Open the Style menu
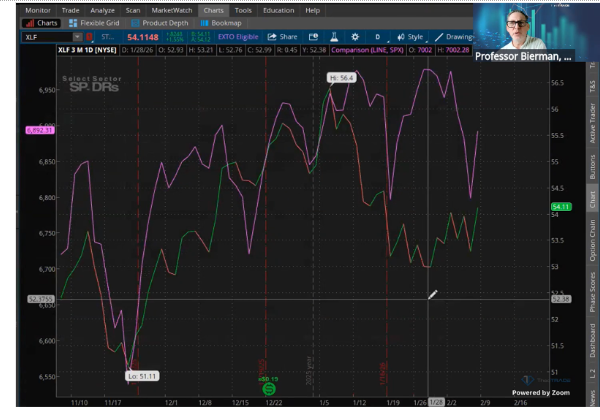Image resolution: width=600 pixels, height=420 pixels. pos(410,37)
